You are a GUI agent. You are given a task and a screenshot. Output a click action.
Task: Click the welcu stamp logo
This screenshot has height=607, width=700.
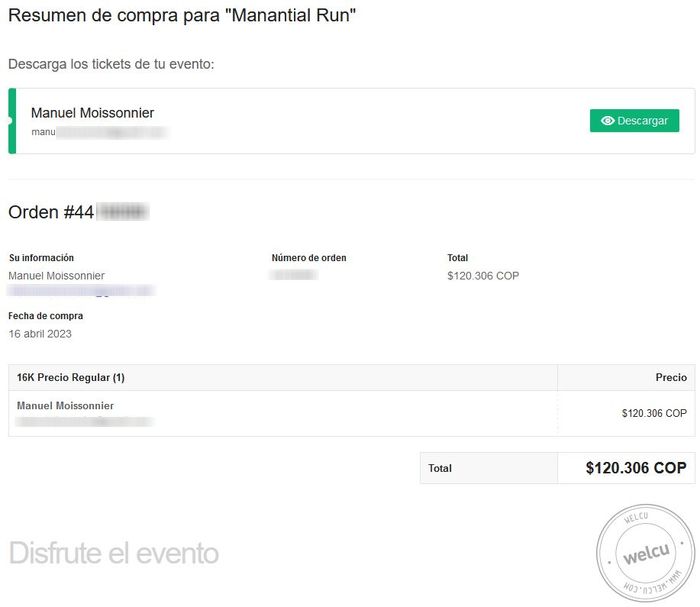click(x=645, y=555)
